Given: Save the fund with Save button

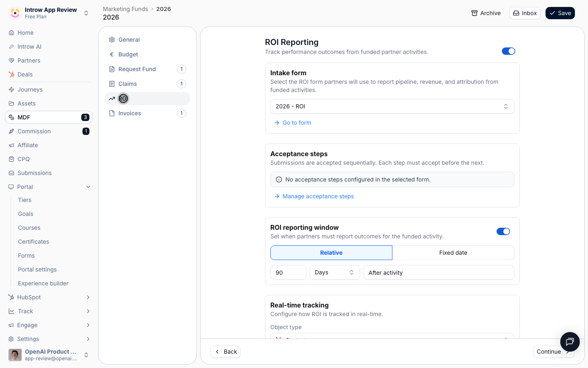Looking at the screenshot, I should point(560,13).
